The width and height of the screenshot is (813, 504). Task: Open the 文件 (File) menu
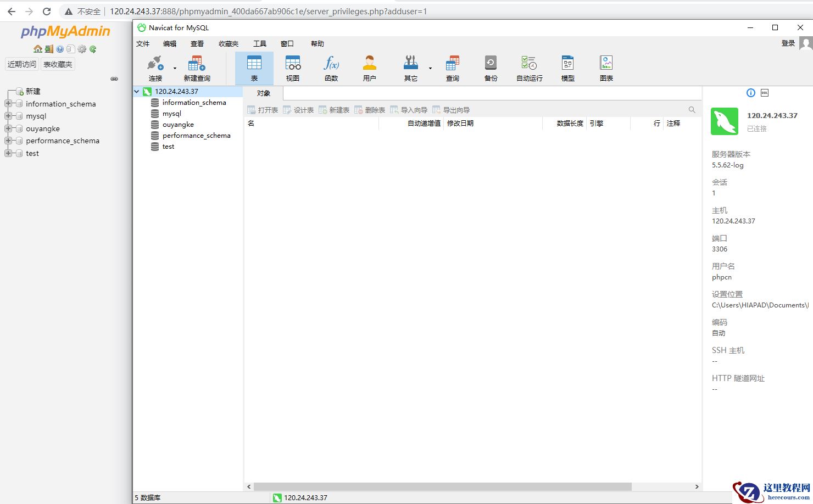143,44
